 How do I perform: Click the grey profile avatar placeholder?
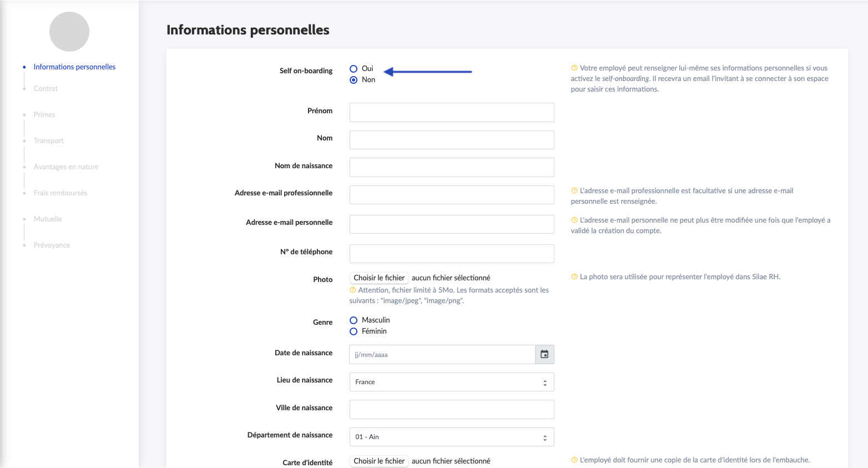(x=69, y=32)
